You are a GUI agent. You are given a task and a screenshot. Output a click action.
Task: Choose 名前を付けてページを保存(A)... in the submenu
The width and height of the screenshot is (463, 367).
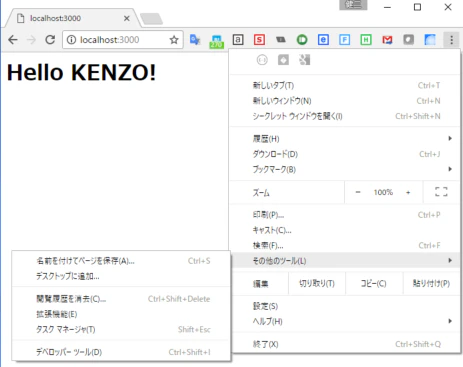[x=121, y=261]
